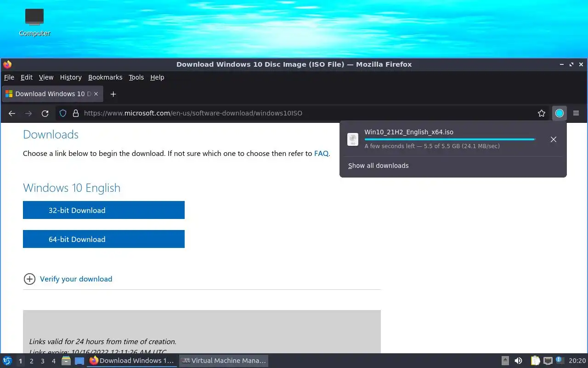Click the Downloads page heading
Screen dimensions: 588x368
51,134
